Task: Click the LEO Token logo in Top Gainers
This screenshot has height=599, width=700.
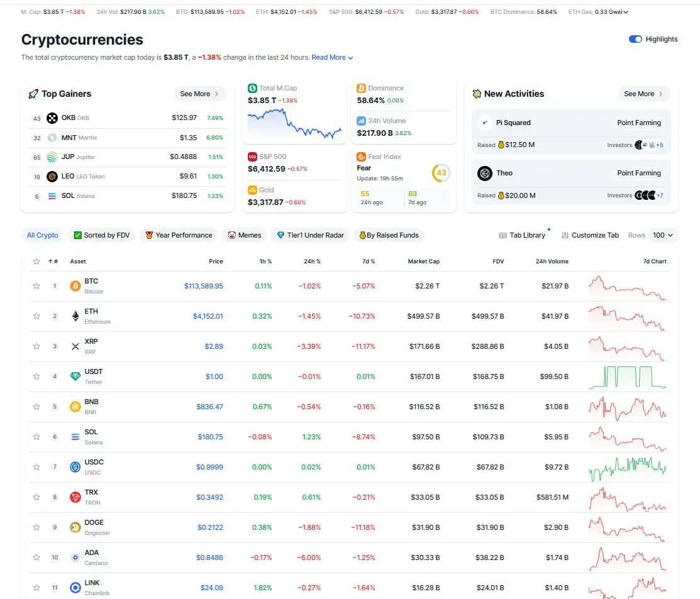Action: (52, 177)
